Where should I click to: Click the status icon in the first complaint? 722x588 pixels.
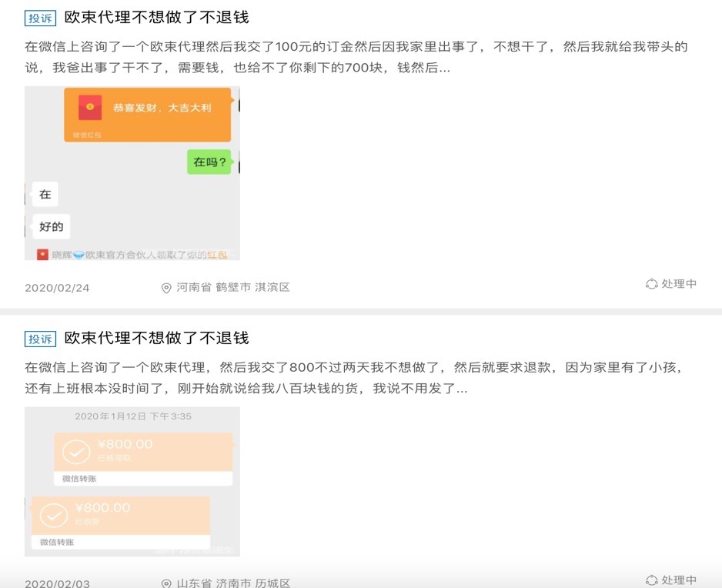[651, 284]
